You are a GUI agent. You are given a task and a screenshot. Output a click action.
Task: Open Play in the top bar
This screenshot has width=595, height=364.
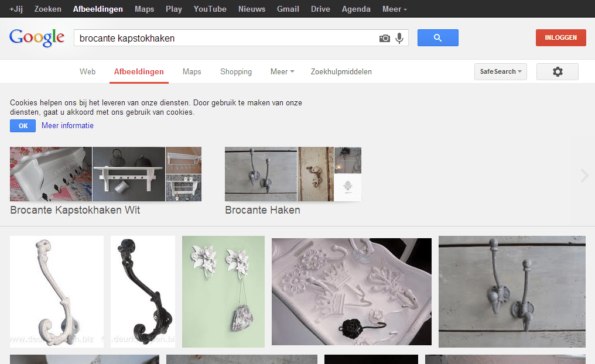[x=174, y=9]
